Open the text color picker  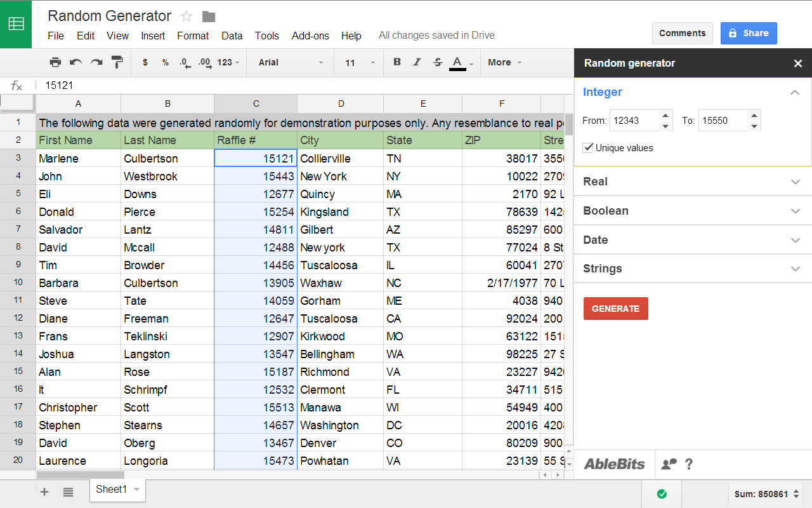(458, 62)
